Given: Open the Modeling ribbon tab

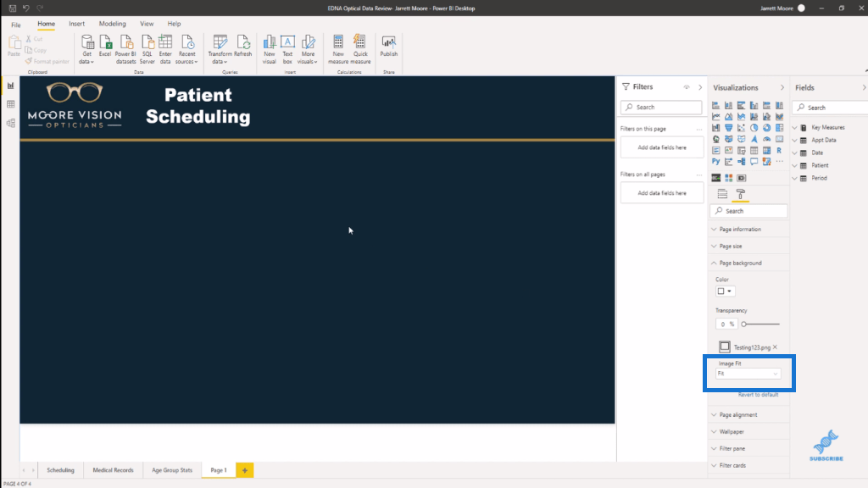Looking at the screenshot, I should 113,24.
